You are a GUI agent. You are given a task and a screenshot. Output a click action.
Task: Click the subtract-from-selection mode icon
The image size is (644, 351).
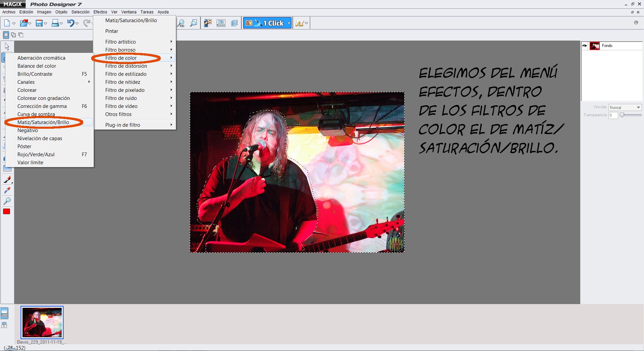21,35
